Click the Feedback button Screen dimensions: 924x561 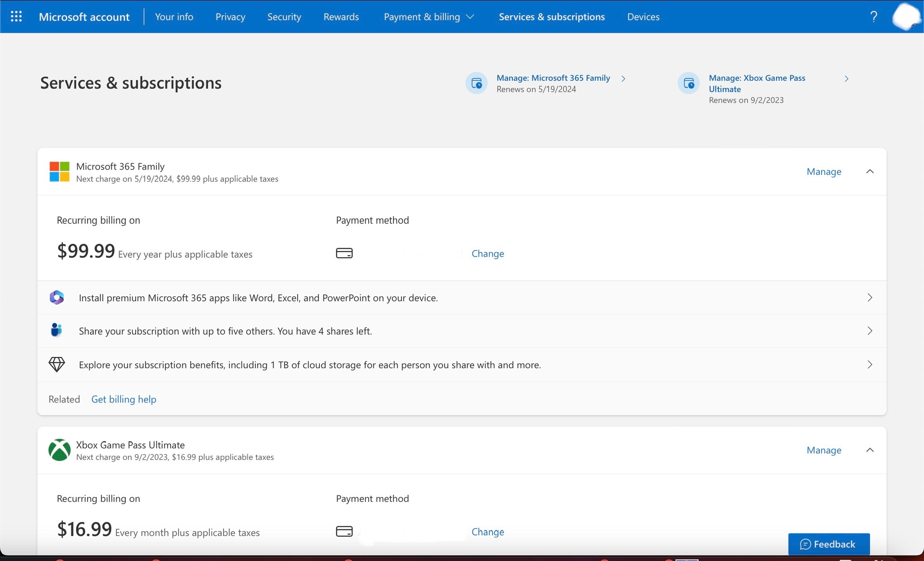(x=829, y=544)
